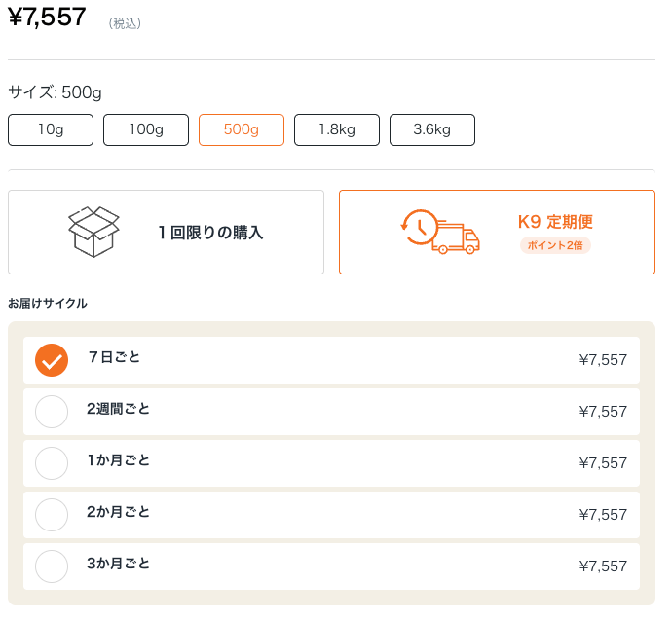The image size is (672, 621).
Task: Click the 2週間ごと label text
Action: [118, 409]
